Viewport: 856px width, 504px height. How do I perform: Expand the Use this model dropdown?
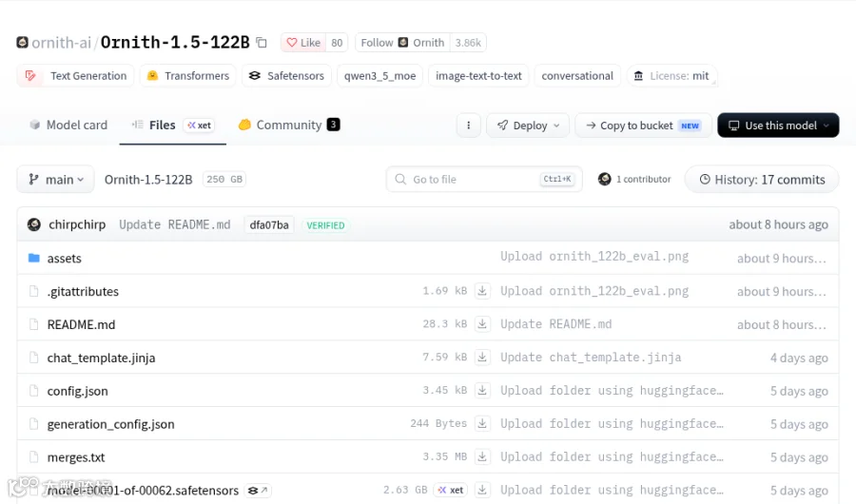778,126
